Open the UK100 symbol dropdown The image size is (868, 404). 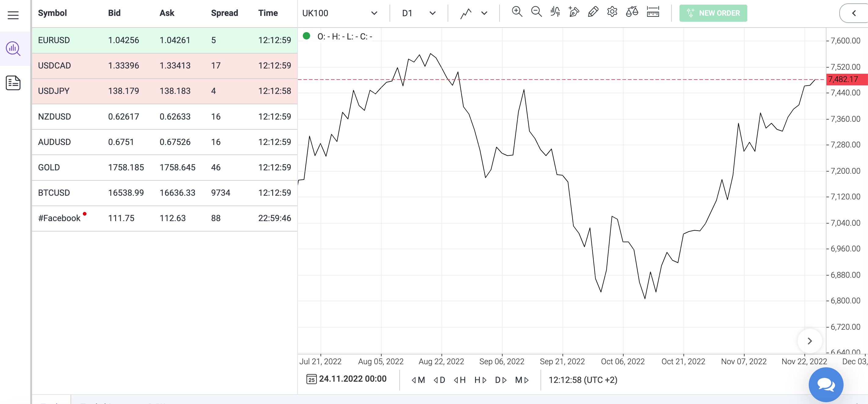(x=340, y=13)
